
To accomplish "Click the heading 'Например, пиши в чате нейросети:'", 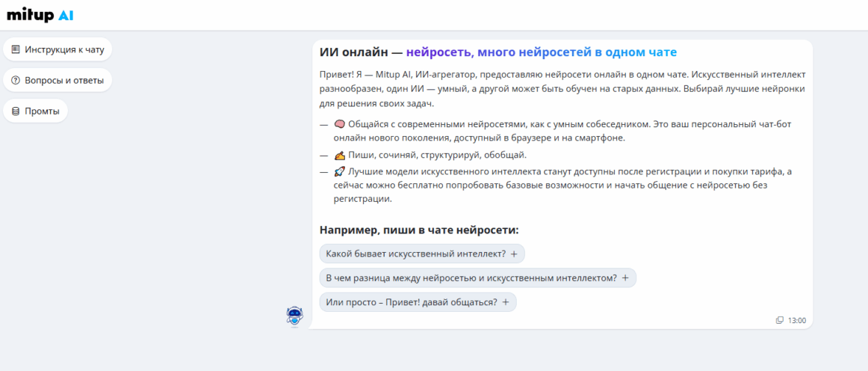I will (x=419, y=230).
